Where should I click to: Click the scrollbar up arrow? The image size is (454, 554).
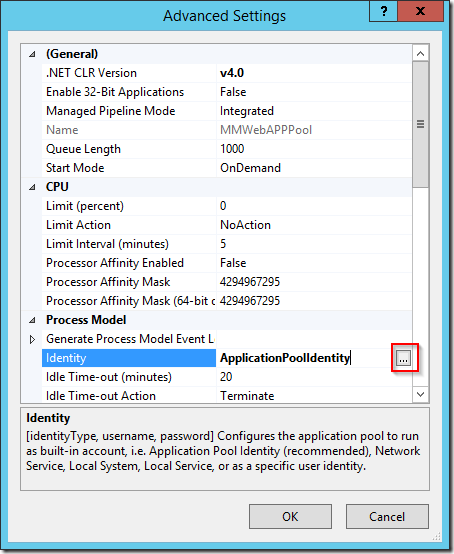(x=420, y=54)
